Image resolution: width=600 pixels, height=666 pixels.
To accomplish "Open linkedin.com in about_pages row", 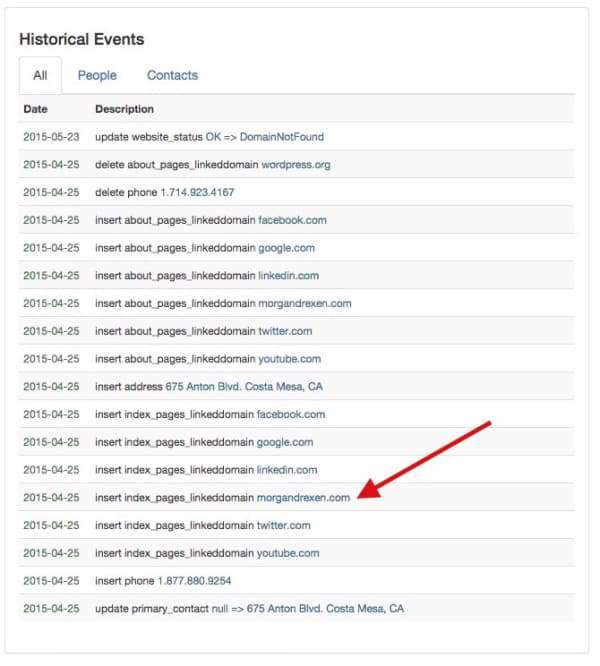I will coord(288,276).
